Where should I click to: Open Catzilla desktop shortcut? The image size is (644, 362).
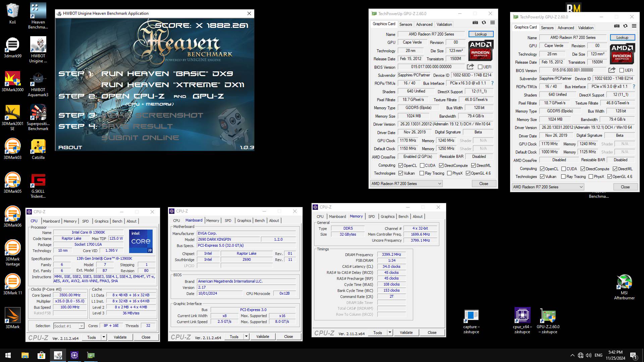pyautogui.click(x=38, y=149)
